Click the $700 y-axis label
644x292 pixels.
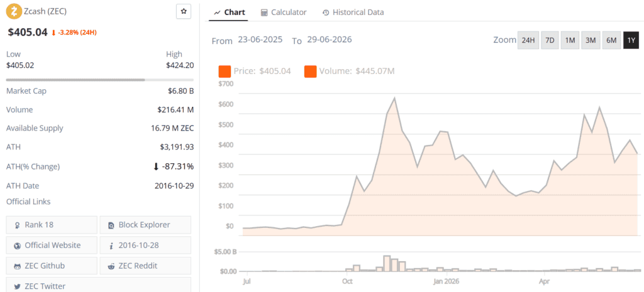pyautogui.click(x=226, y=84)
